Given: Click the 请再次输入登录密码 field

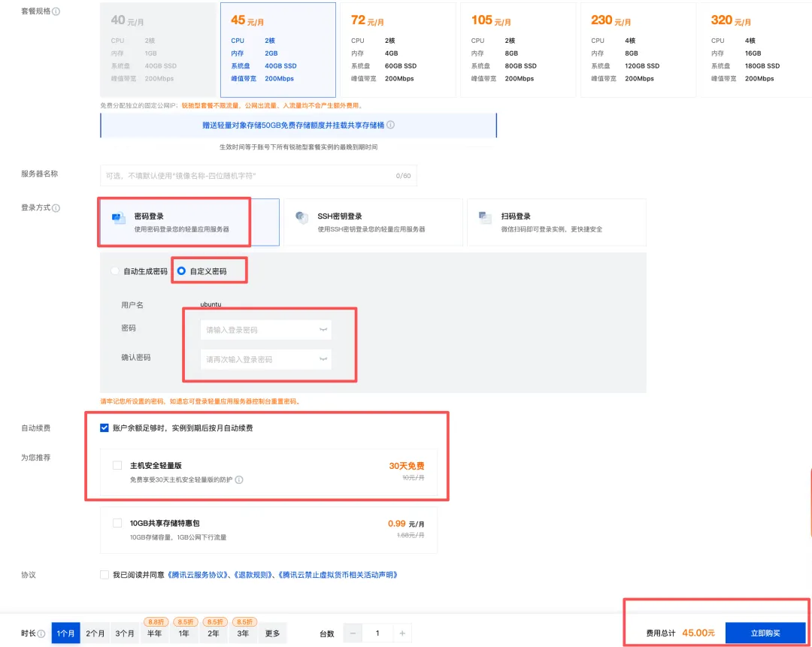Looking at the screenshot, I should point(265,359).
